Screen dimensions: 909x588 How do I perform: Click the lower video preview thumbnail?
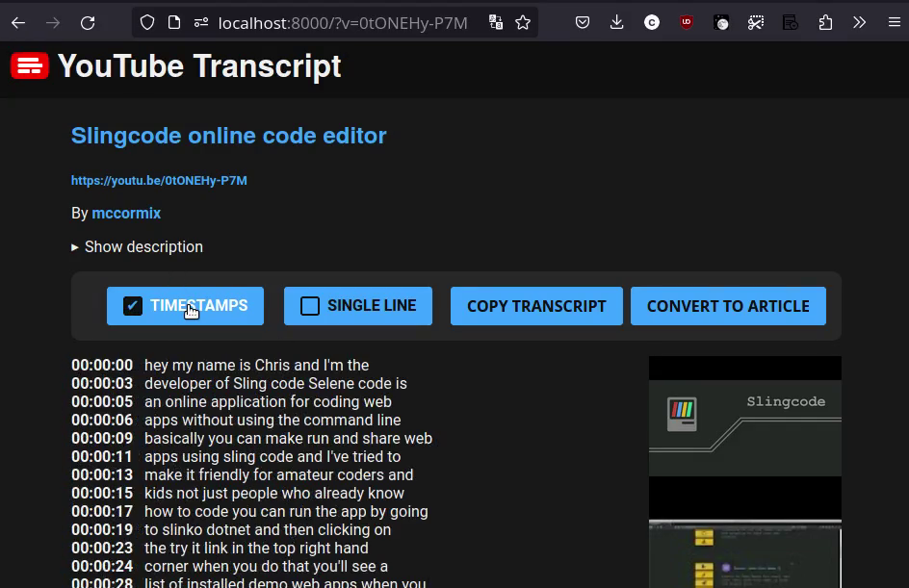click(x=745, y=553)
